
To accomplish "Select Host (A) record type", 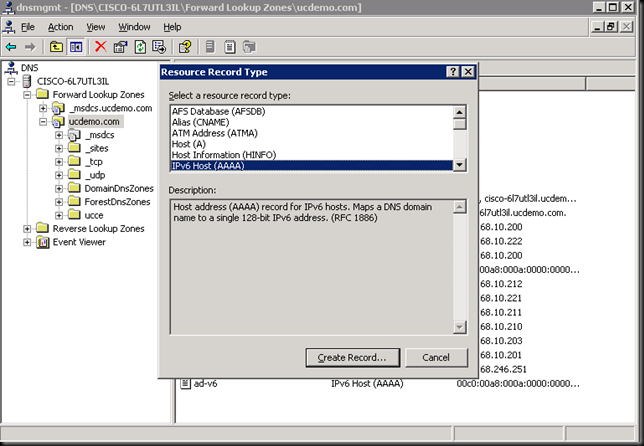I will click(x=312, y=144).
